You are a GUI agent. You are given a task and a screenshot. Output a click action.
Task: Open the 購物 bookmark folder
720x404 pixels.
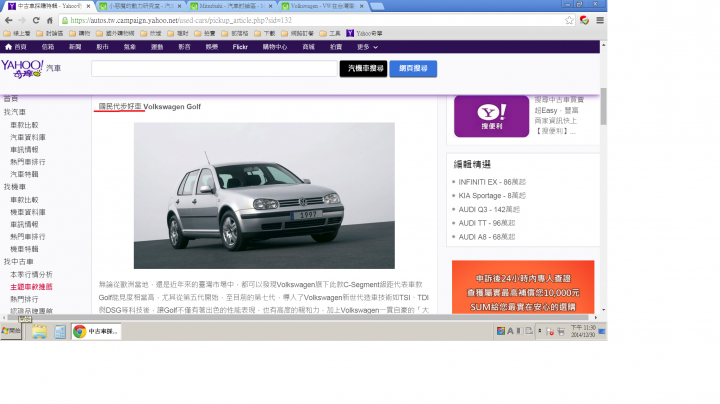tap(79, 33)
